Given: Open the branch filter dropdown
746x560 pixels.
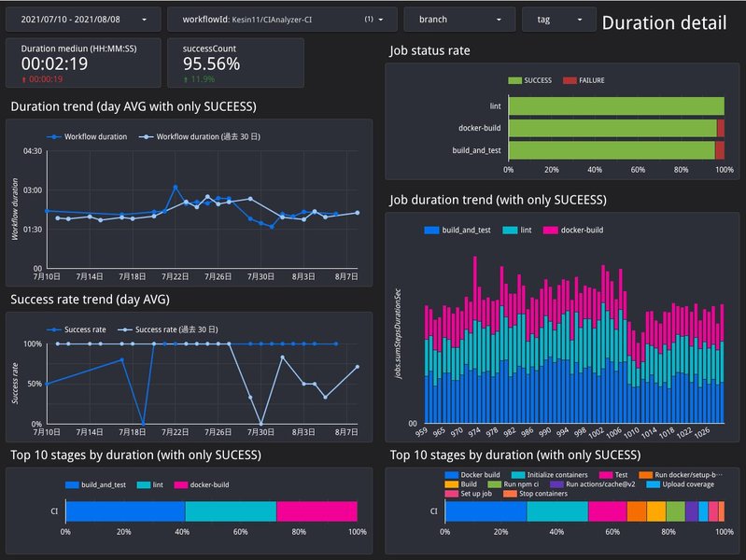Looking at the screenshot, I should coord(459,19).
